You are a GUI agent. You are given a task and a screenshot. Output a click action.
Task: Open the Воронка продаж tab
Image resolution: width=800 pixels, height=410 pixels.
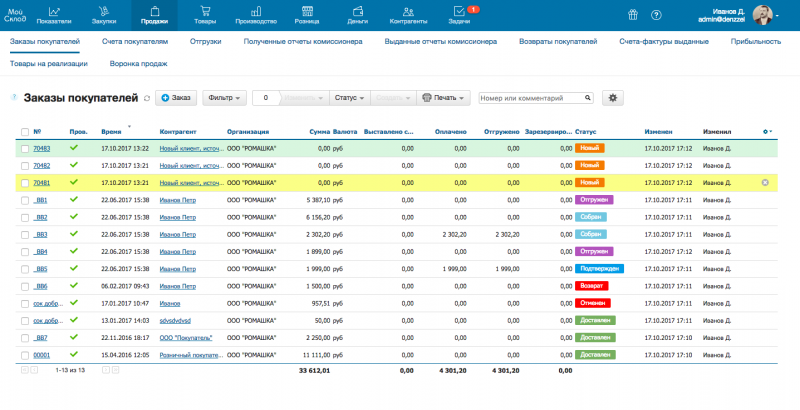pyautogui.click(x=138, y=63)
